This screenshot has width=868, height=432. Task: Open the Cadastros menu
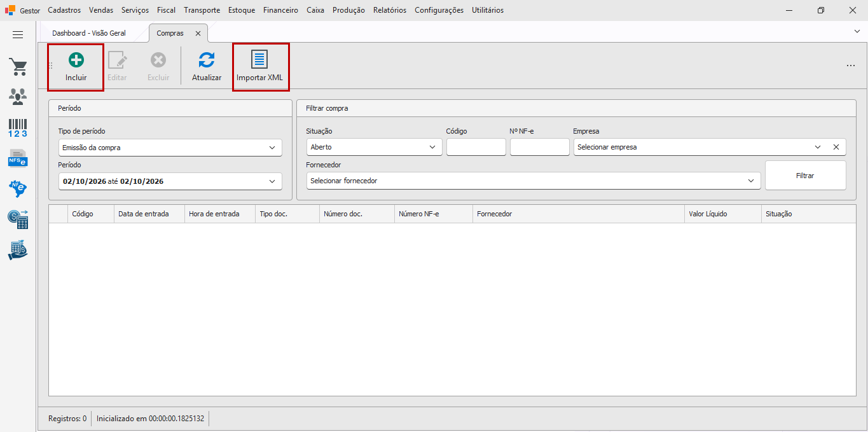click(64, 10)
